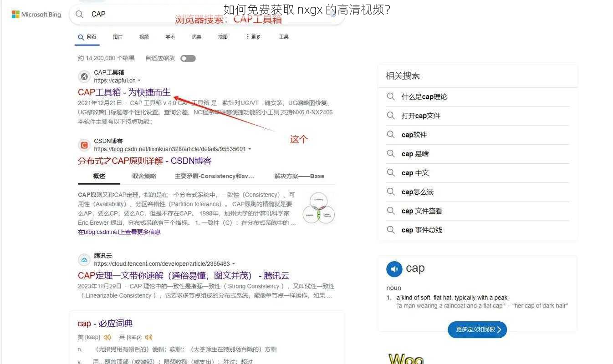613x364 pixels.
Task: Switch to the 视频 search tab
Action: point(144,37)
